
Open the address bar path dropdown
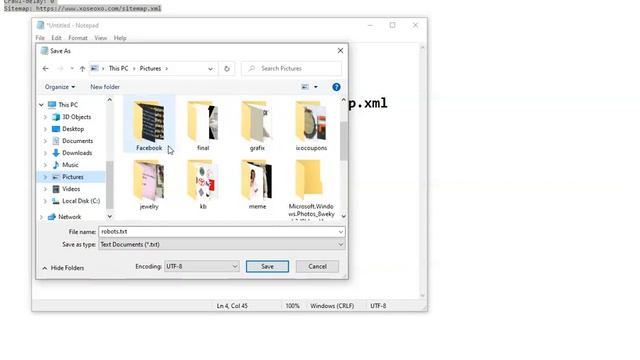(x=210, y=69)
